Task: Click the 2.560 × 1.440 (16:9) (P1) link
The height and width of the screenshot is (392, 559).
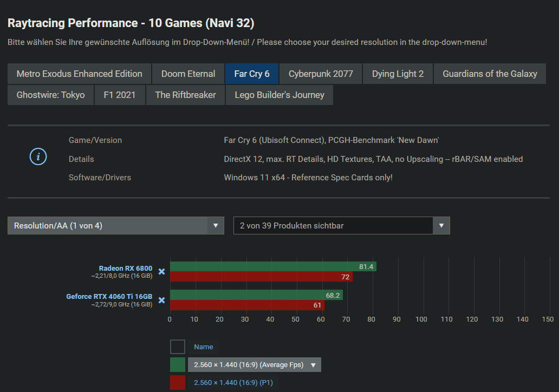Action: point(233,382)
